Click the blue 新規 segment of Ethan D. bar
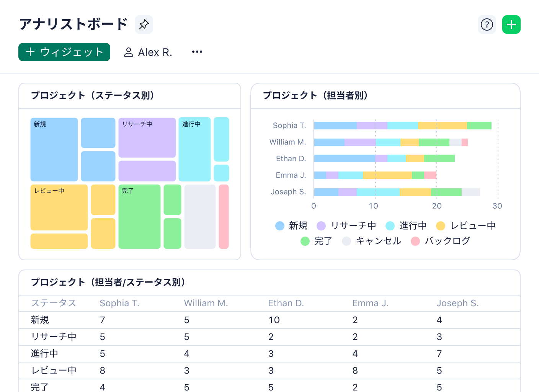This screenshot has height=392, width=539. [x=345, y=158]
